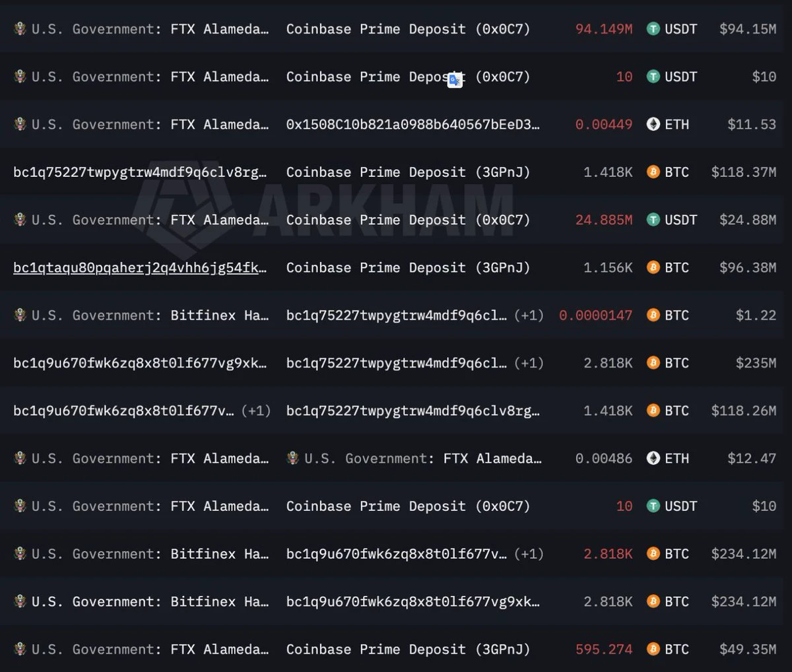Click the BTC icon in the 0.0000147 row
The height and width of the screenshot is (672, 792).
pyautogui.click(x=653, y=316)
